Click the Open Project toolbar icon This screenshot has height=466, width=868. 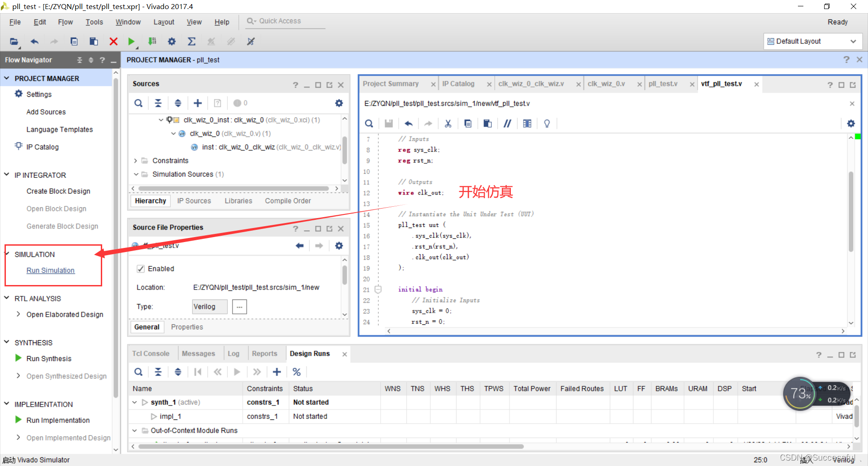(x=14, y=42)
